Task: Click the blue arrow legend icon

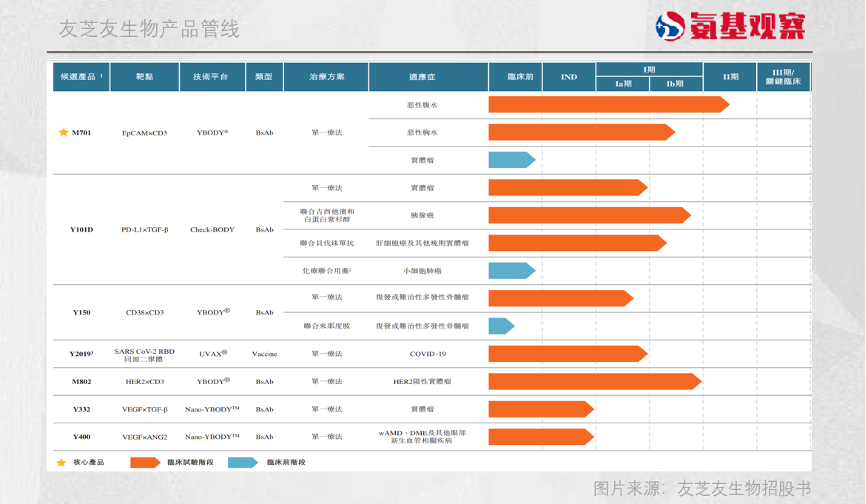Action: click(x=241, y=462)
